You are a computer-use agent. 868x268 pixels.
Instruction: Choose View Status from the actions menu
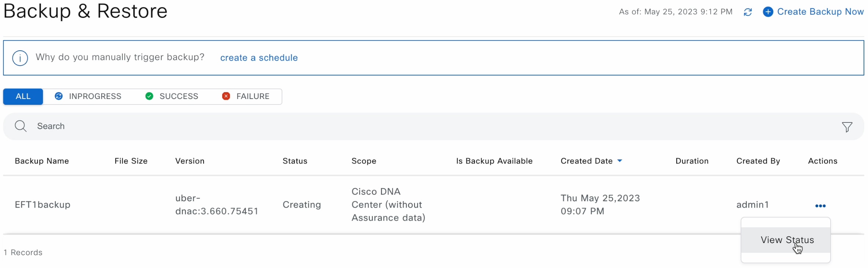pos(785,240)
